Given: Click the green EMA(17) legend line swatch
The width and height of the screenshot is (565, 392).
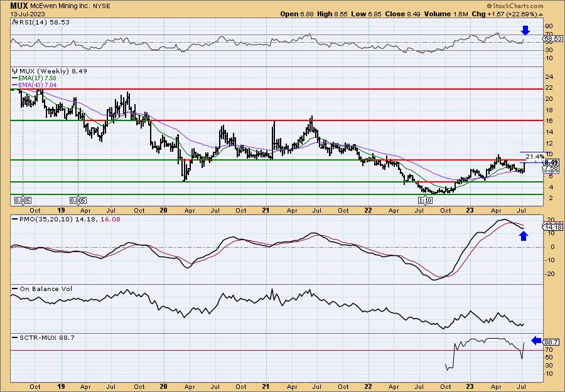Looking at the screenshot, I should point(15,78).
